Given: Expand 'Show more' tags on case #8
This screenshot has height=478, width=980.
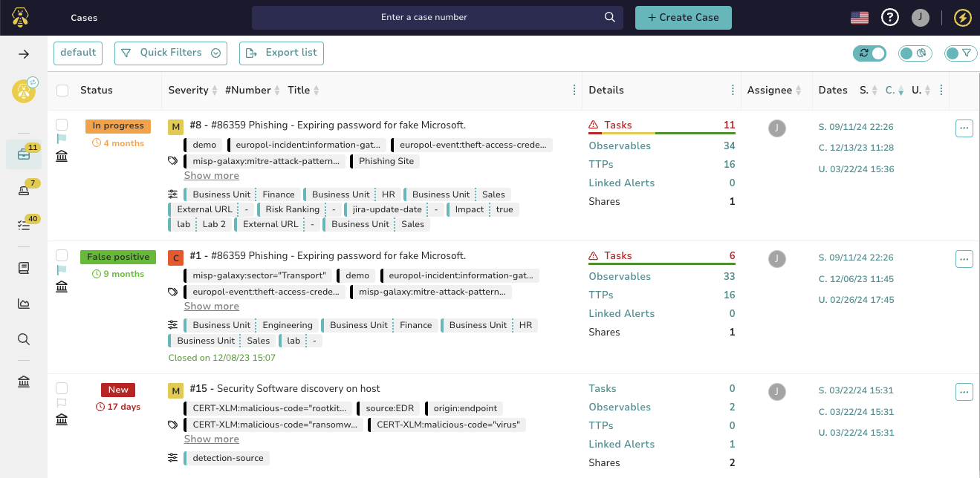Looking at the screenshot, I should point(211,175).
